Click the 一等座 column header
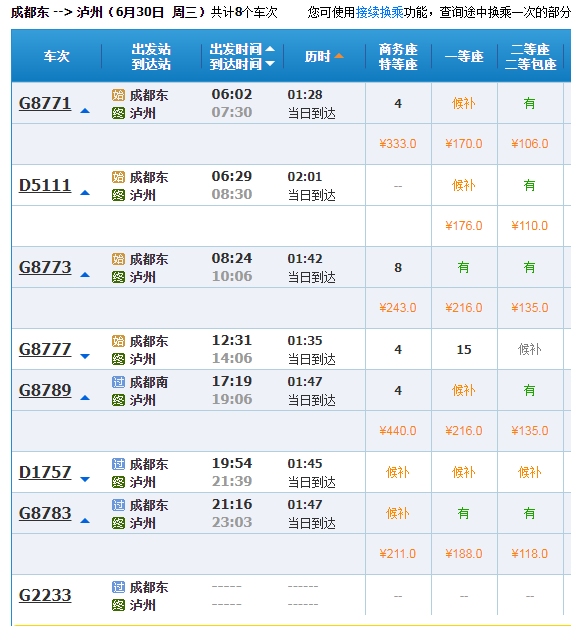571x626 pixels. point(464,56)
